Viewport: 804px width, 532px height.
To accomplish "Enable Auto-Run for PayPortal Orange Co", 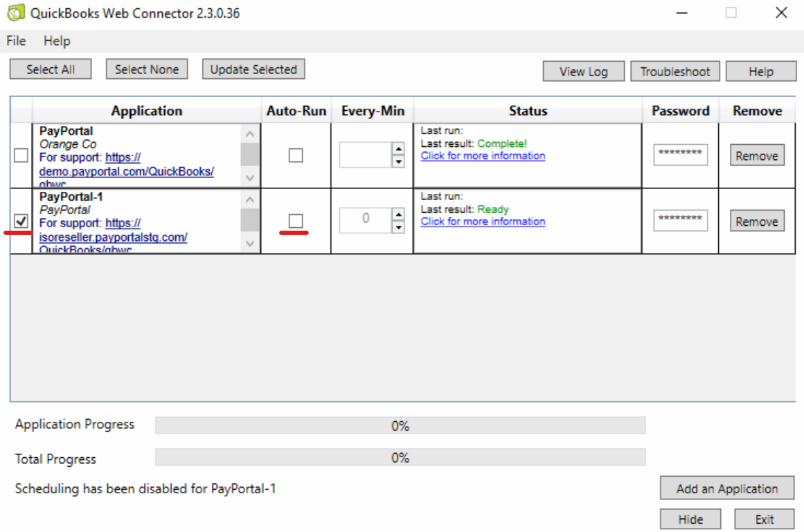I will point(296,155).
